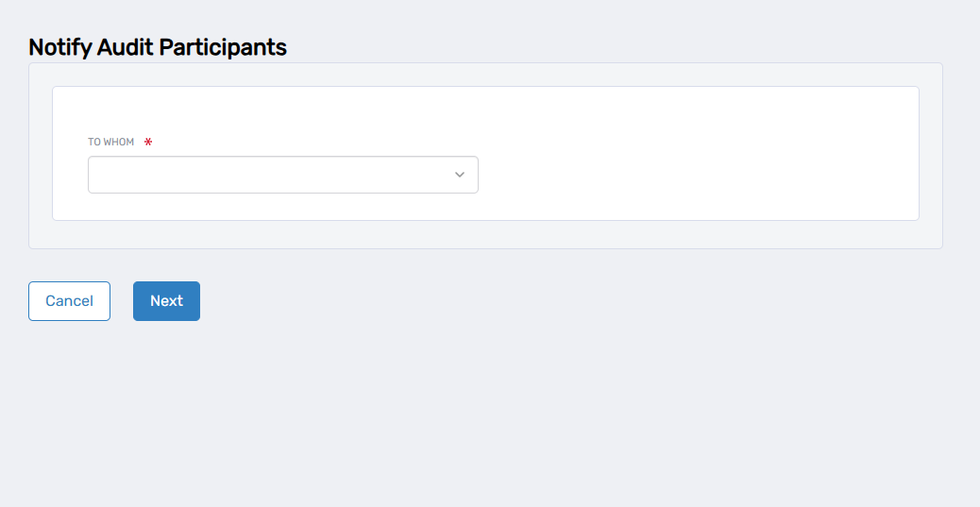
Task: Open the To Whom dropdown field
Action: pyautogui.click(x=282, y=175)
